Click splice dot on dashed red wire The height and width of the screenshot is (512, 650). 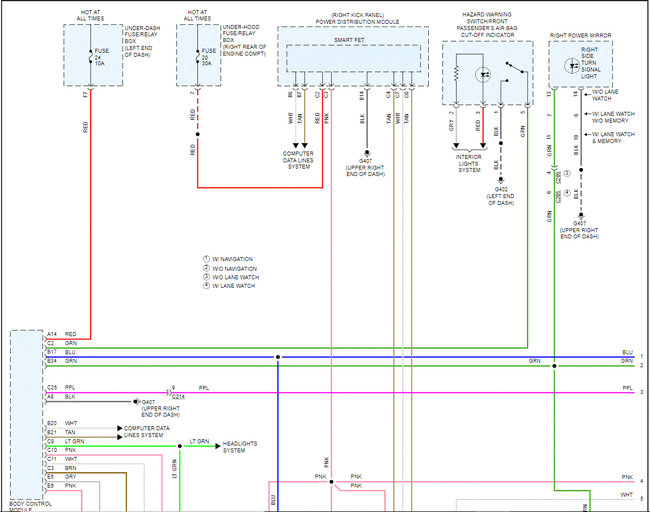click(198, 134)
